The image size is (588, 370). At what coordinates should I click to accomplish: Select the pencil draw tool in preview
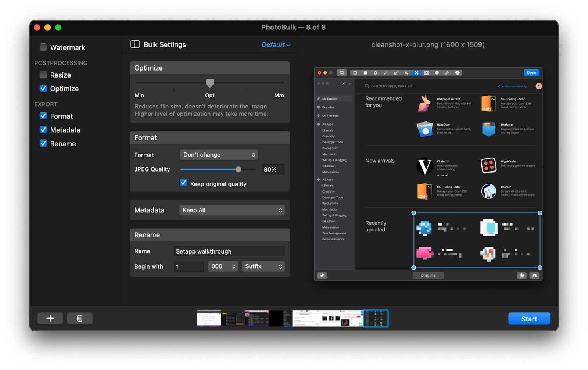point(447,73)
